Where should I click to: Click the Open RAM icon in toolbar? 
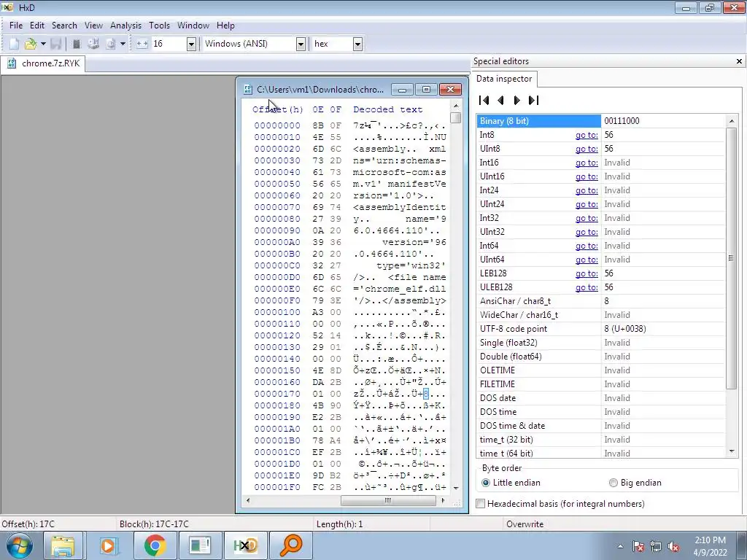click(76, 44)
